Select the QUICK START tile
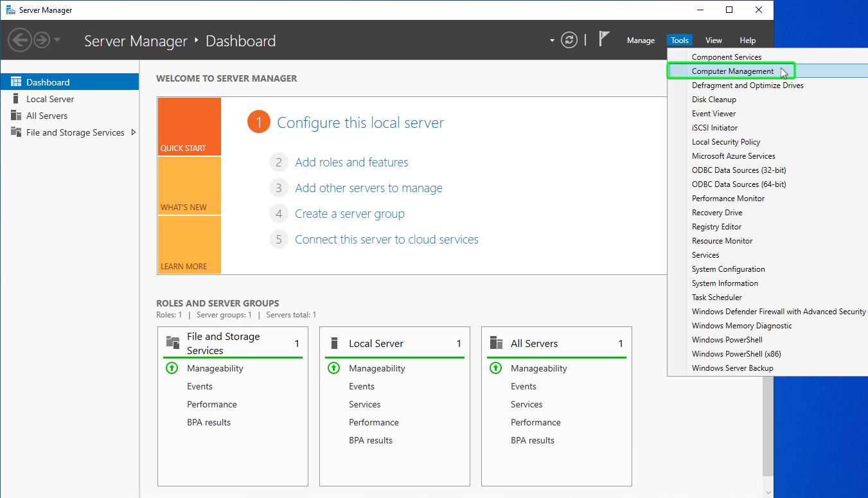This screenshot has width=868, height=498. (190, 127)
